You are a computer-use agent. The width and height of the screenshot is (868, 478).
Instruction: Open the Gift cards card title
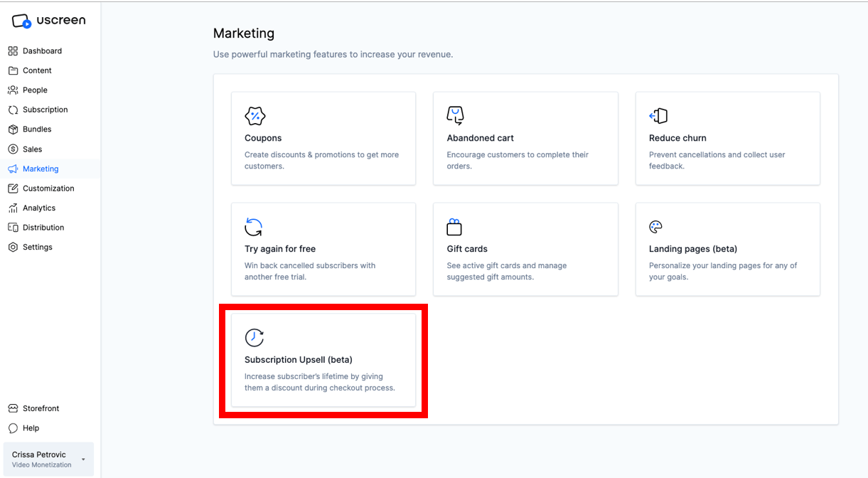(467, 249)
